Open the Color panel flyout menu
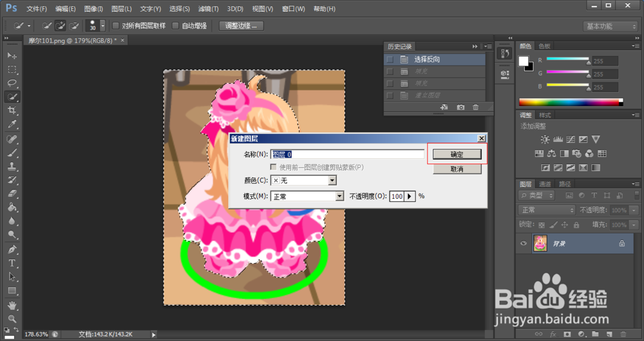 coord(636,46)
